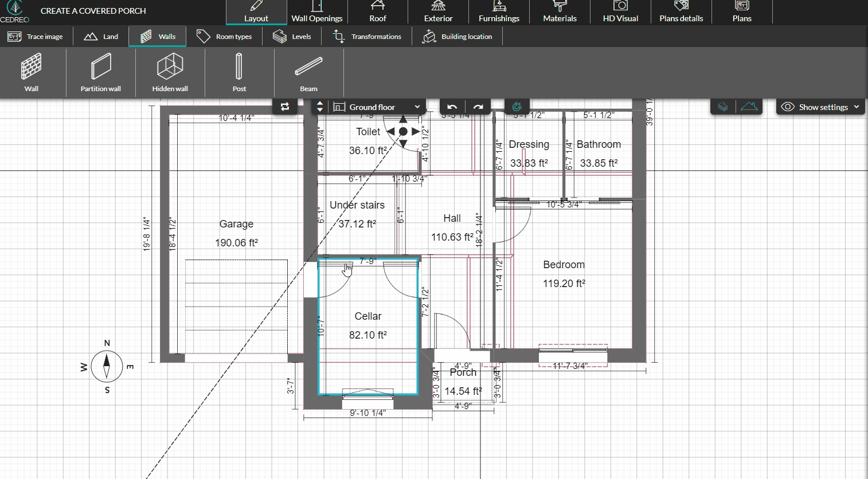Click the roof visibility house icon

coord(749,107)
